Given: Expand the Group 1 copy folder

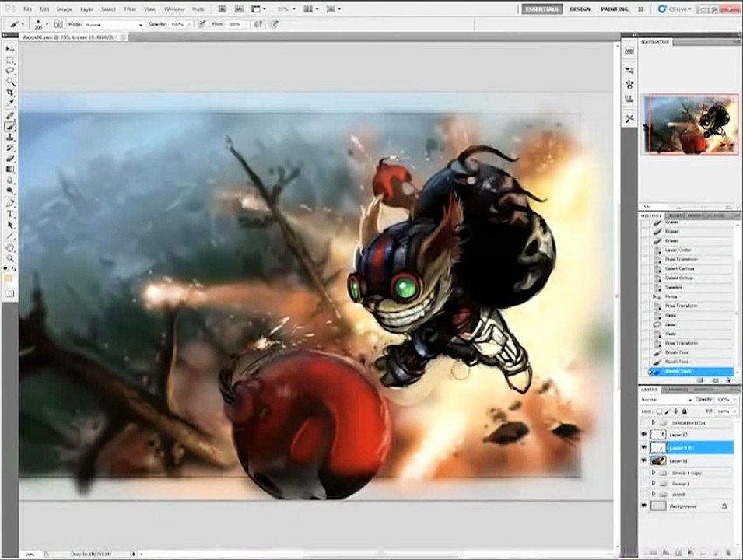Looking at the screenshot, I should 654,473.
